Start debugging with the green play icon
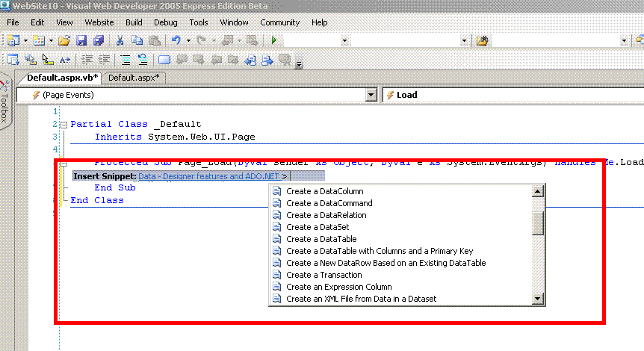644x351 pixels. pyautogui.click(x=274, y=40)
